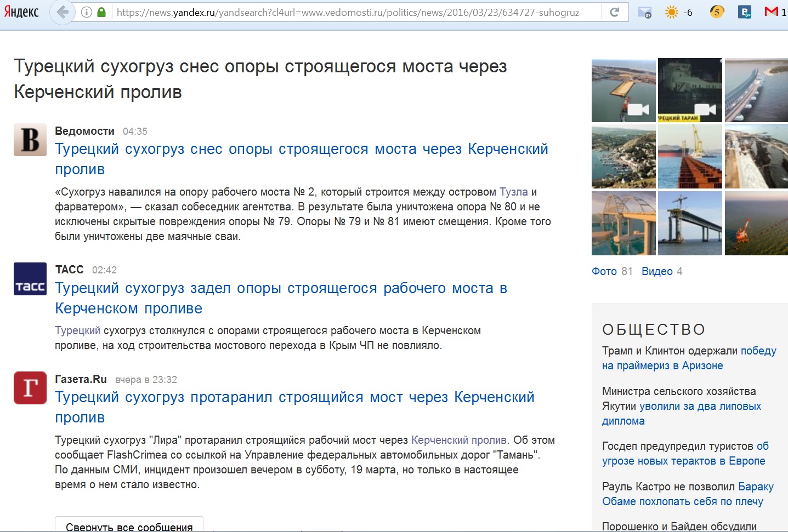The width and height of the screenshot is (788, 532).
Task: Open middle-right aerial pier construction thumbnail
Action: (x=756, y=157)
